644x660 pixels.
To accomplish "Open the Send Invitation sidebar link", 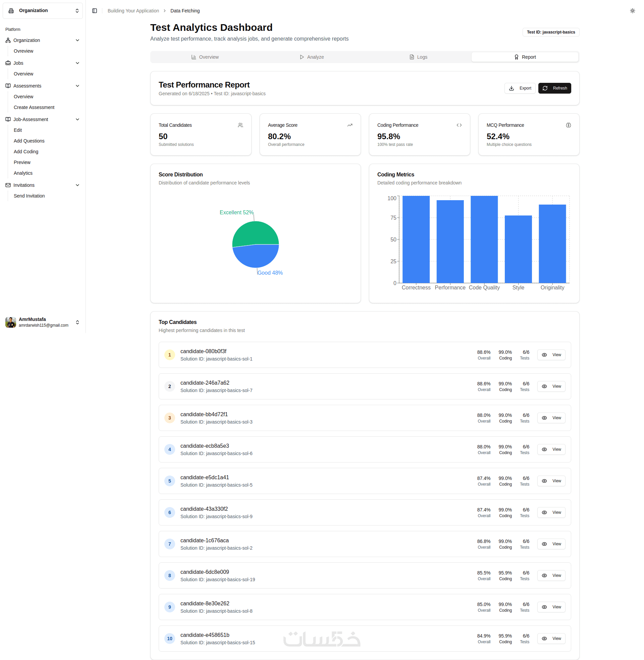I will pos(29,196).
